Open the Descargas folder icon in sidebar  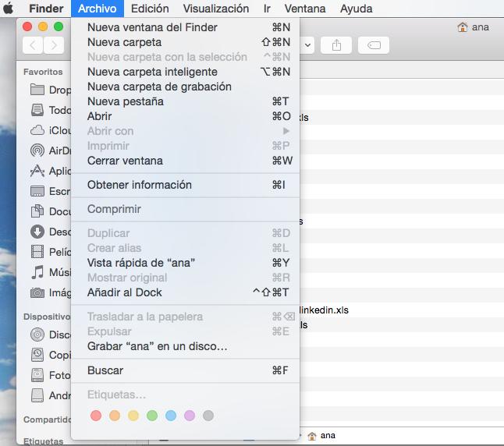[37, 232]
